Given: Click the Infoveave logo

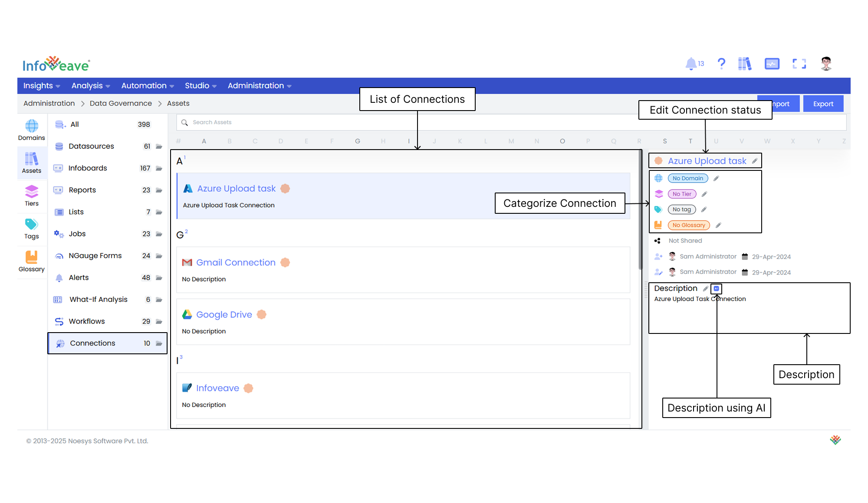Looking at the screenshot, I should pos(56,64).
